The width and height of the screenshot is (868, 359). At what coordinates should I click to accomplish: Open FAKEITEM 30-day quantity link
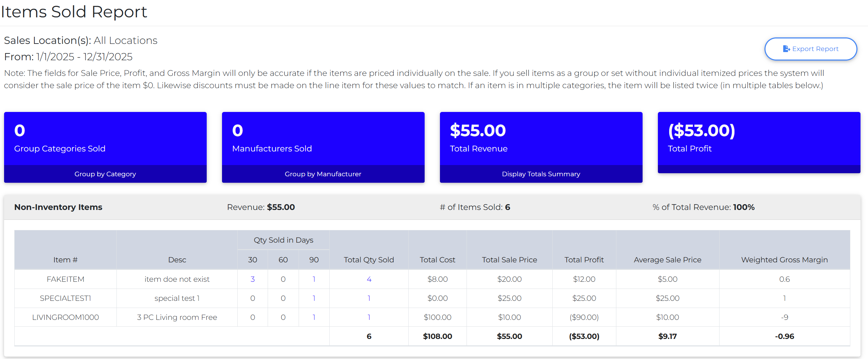252,279
